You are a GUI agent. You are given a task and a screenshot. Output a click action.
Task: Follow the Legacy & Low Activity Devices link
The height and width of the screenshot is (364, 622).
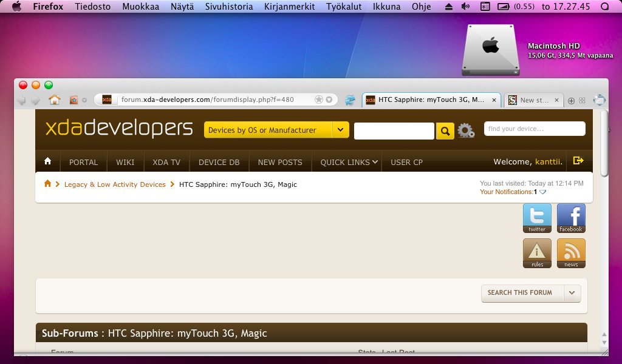tap(115, 184)
